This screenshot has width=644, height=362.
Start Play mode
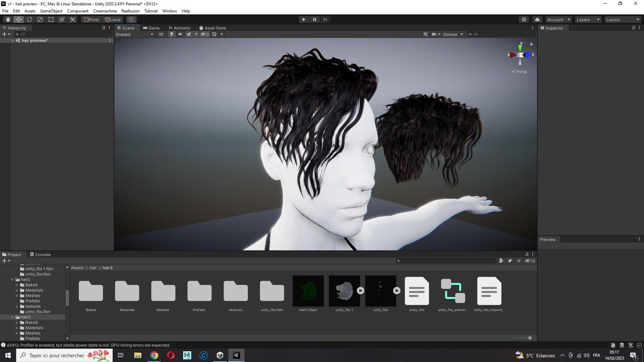304,19
